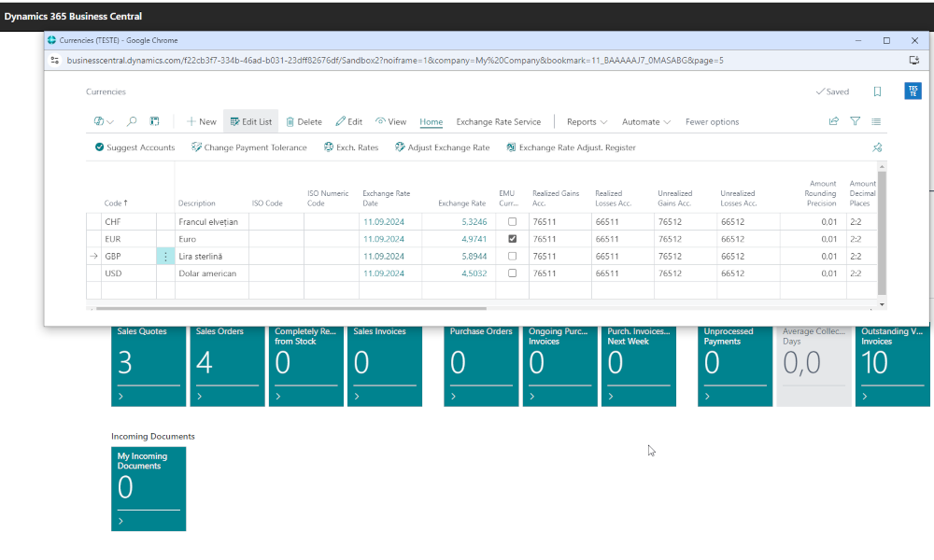
Task: Open Exchange Rate Service menu
Action: [499, 121]
